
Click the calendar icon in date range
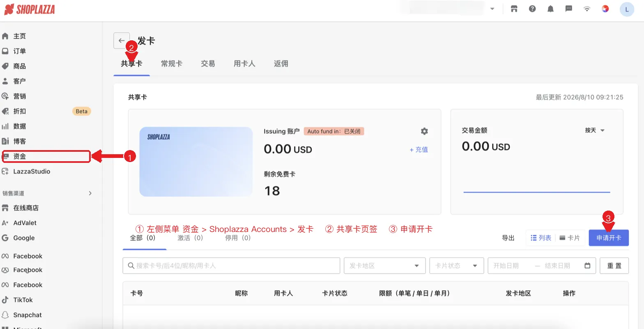587,266
